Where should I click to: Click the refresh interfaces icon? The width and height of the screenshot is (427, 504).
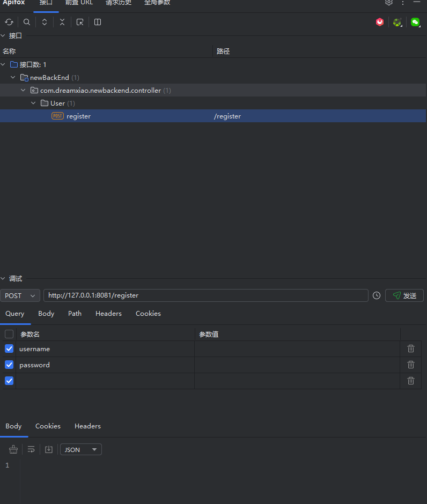click(9, 22)
